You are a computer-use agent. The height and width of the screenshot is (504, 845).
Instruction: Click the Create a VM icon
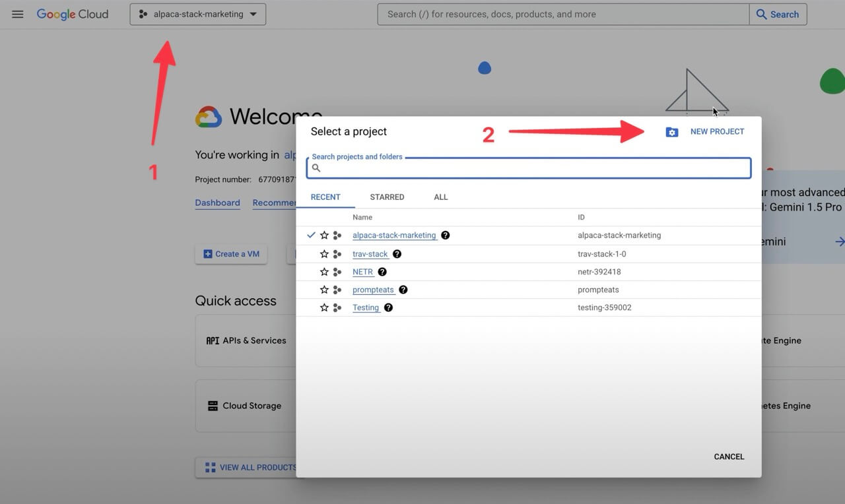point(207,253)
